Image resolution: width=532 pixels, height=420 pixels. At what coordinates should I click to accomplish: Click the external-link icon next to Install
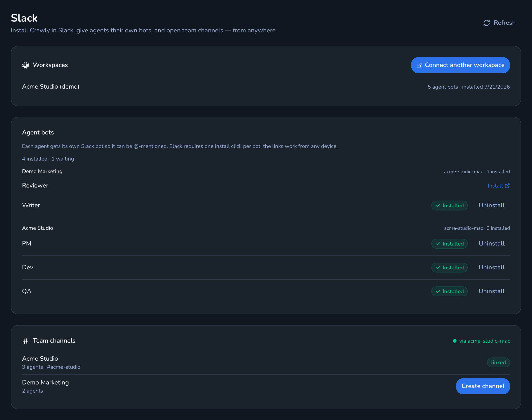click(x=507, y=186)
